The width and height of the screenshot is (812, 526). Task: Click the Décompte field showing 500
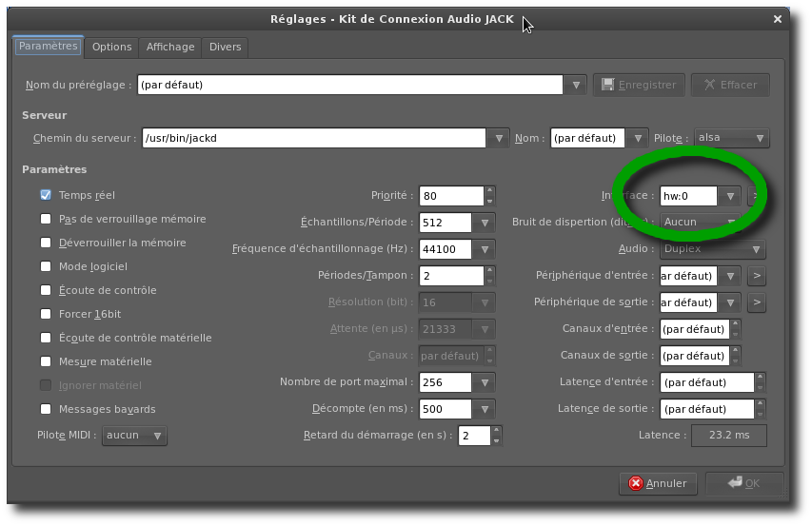pyautogui.click(x=446, y=409)
